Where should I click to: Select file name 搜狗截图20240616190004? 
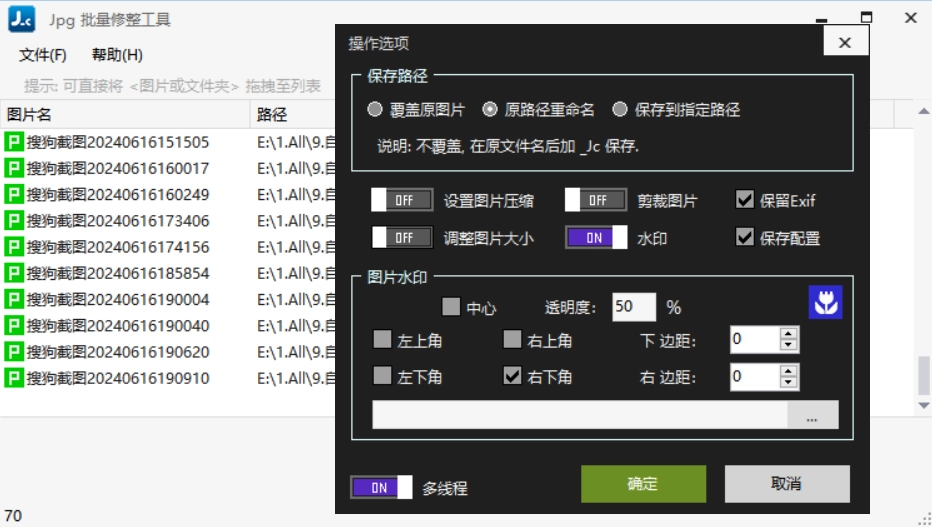click(x=118, y=299)
